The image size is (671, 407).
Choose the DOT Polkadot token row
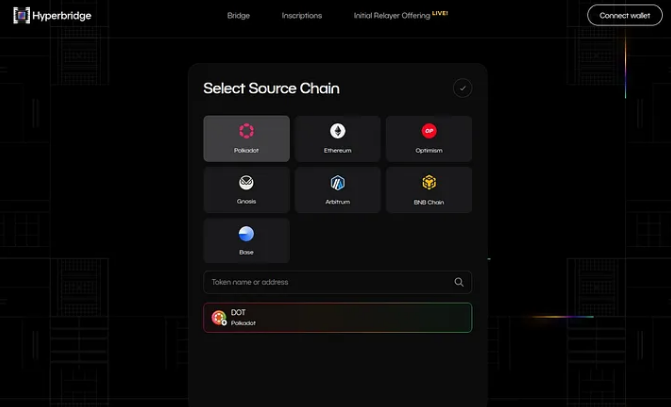click(x=338, y=318)
